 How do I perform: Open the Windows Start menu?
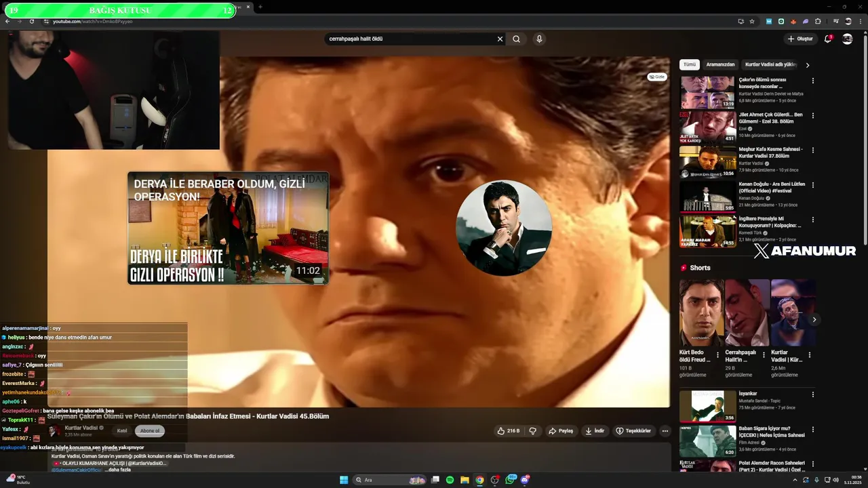tap(344, 480)
